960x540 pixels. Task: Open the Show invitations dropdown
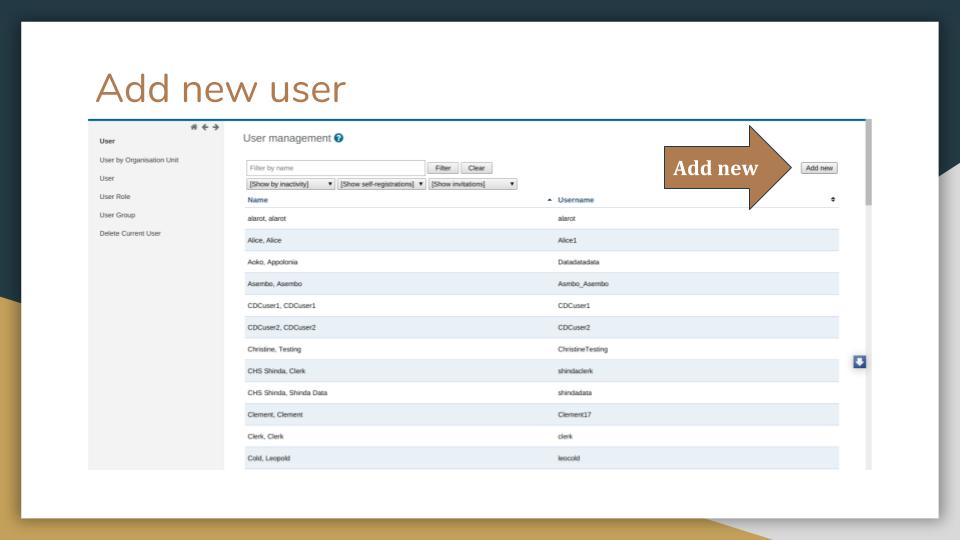coord(473,184)
